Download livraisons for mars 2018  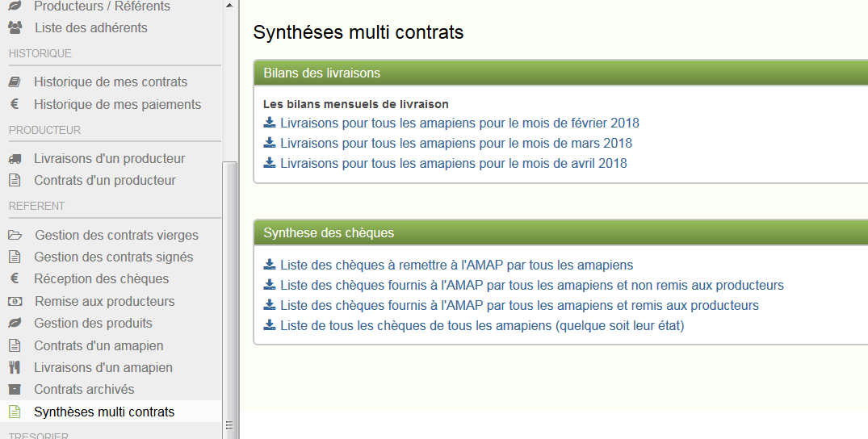pyautogui.click(x=456, y=143)
